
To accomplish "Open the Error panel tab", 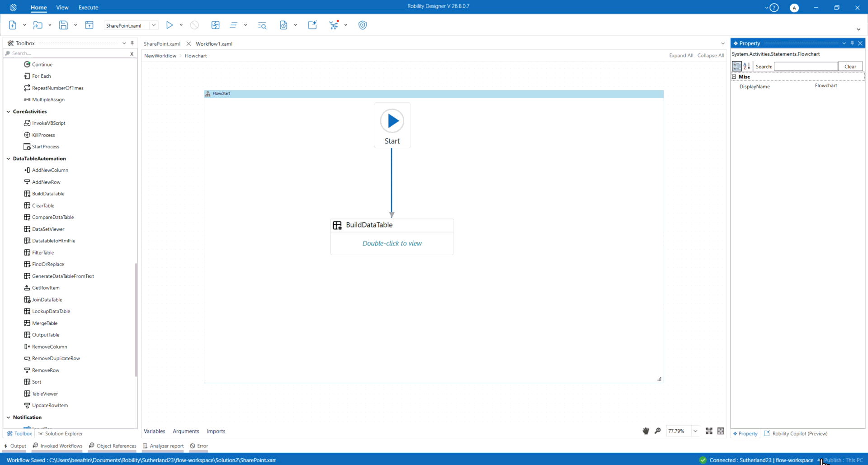I will pyautogui.click(x=199, y=446).
